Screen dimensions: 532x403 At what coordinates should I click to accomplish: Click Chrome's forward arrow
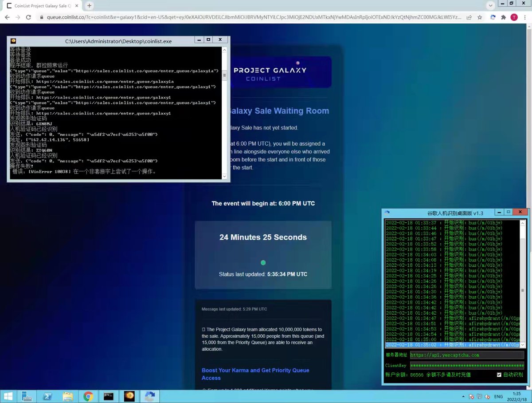18,17
